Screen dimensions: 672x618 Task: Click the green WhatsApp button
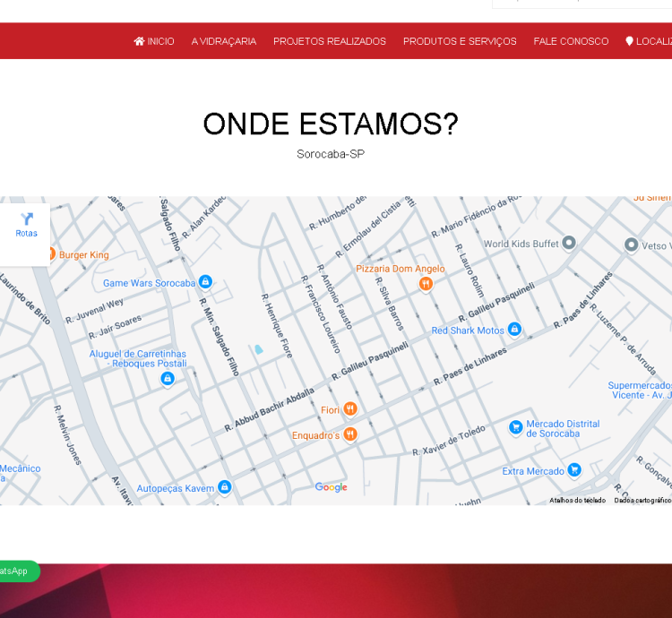15,571
